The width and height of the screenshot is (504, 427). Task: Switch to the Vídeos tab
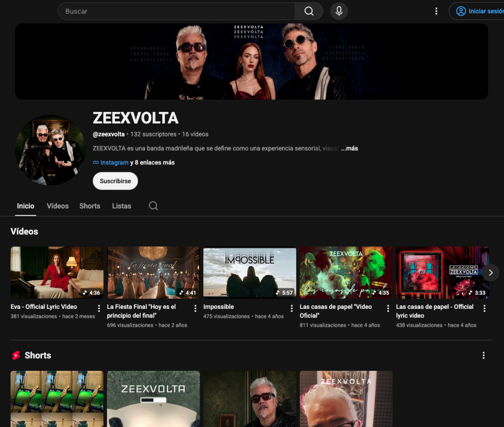[58, 206]
